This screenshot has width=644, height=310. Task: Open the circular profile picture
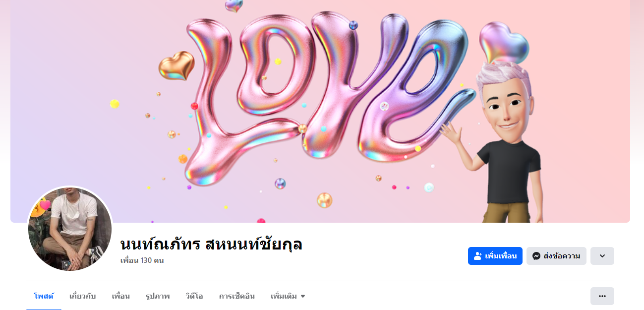click(x=70, y=229)
